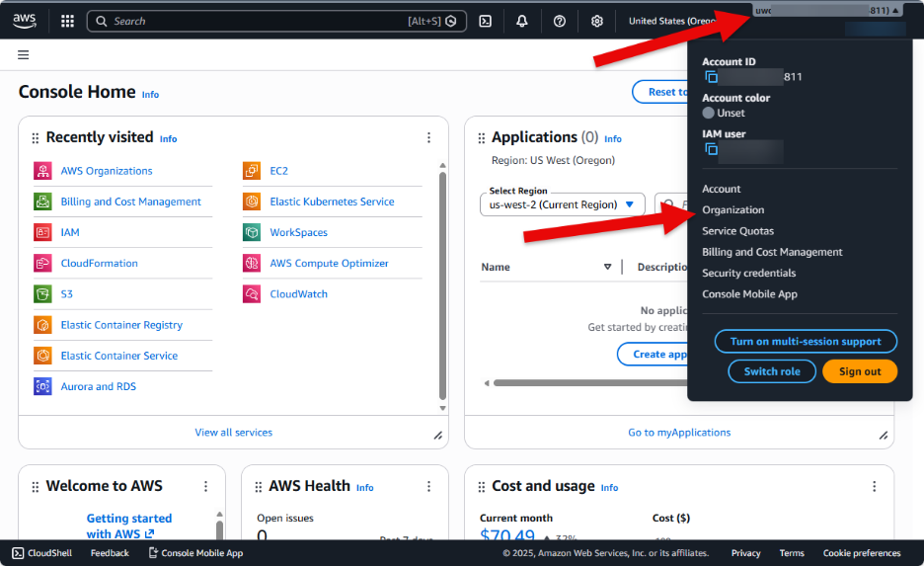The width and height of the screenshot is (924, 566).
Task: Click the CloudWatch service icon
Action: coord(252,293)
